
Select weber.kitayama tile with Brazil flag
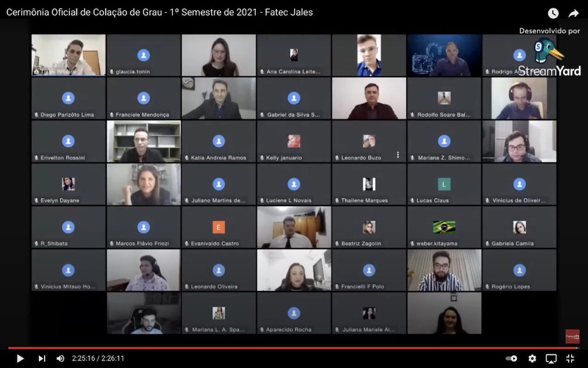pyautogui.click(x=444, y=227)
